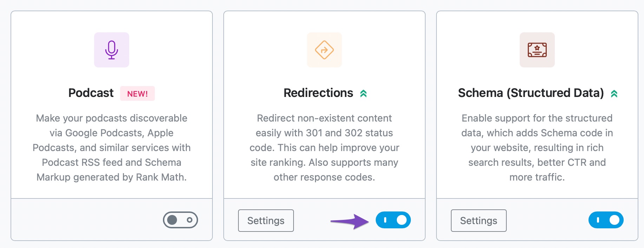Click the Schema description paragraph

click(537, 148)
